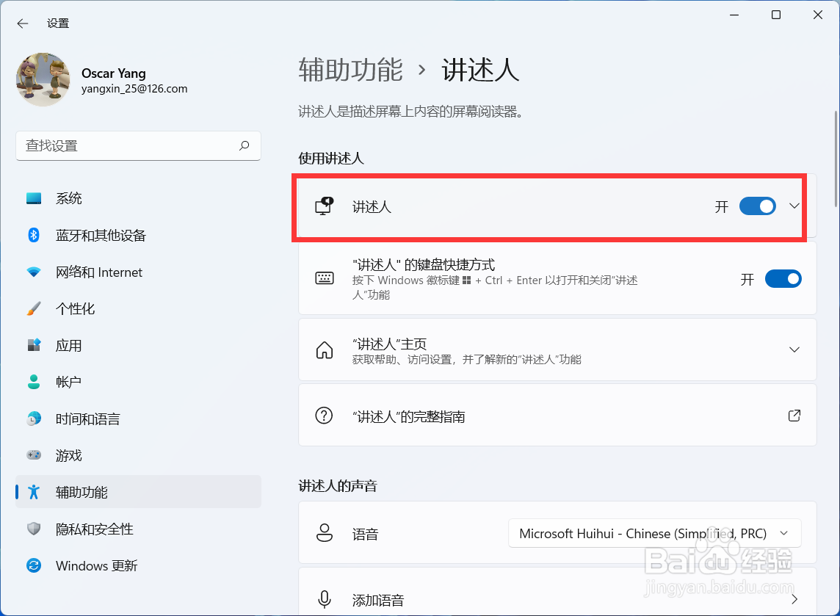Image resolution: width=840 pixels, height=616 pixels.
Task: Click the 游戏 controller icon
Action: (34, 455)
